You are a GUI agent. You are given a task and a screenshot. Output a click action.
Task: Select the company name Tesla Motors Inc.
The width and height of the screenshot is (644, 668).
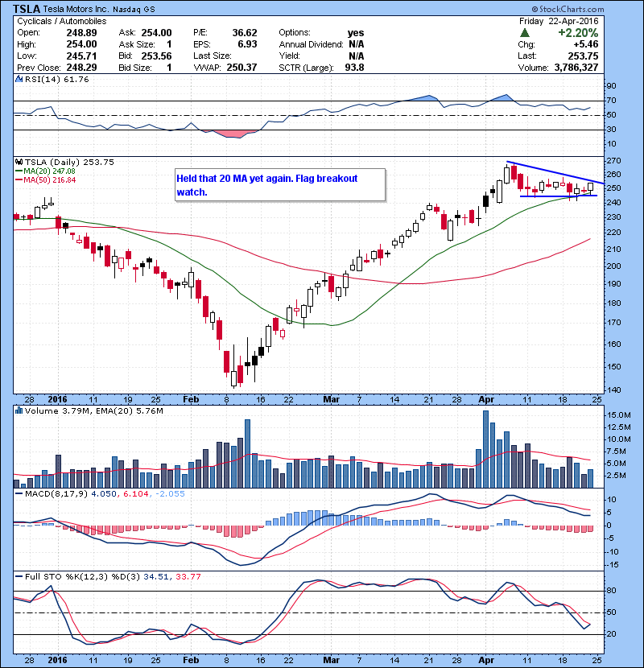76,9
